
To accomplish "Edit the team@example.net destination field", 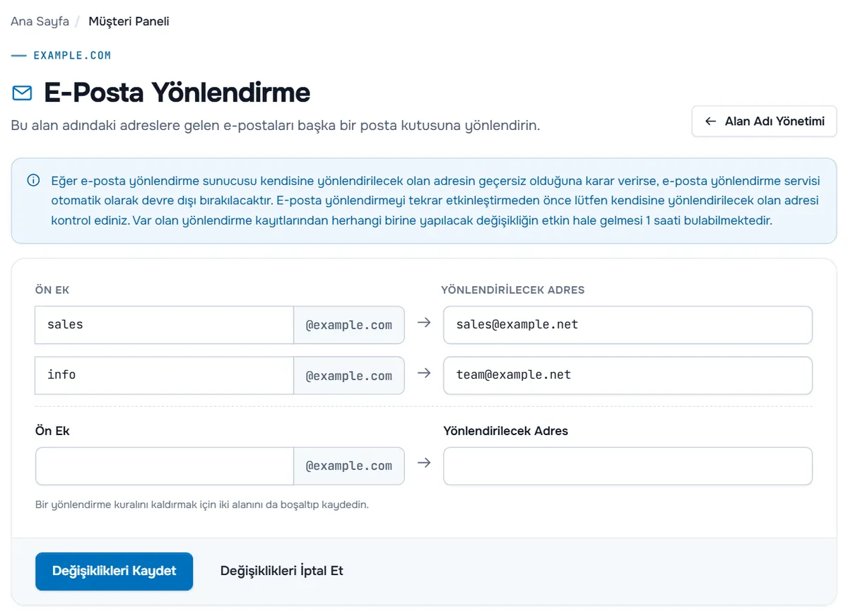I will [x=628, y=375].
